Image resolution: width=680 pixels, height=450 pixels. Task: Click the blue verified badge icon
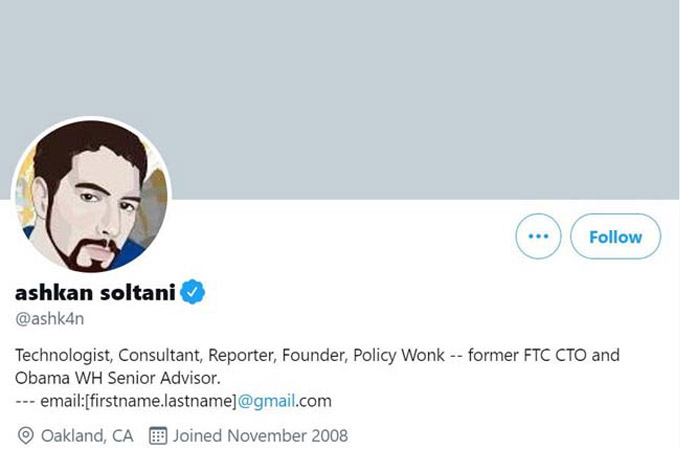pyautogui.click(x=192, y=292)
